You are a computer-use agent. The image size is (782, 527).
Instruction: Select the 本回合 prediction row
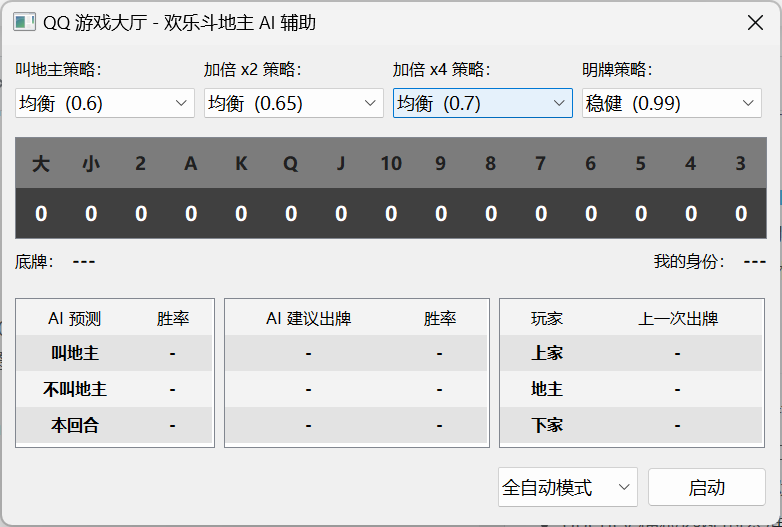click(x=114, y=425)
